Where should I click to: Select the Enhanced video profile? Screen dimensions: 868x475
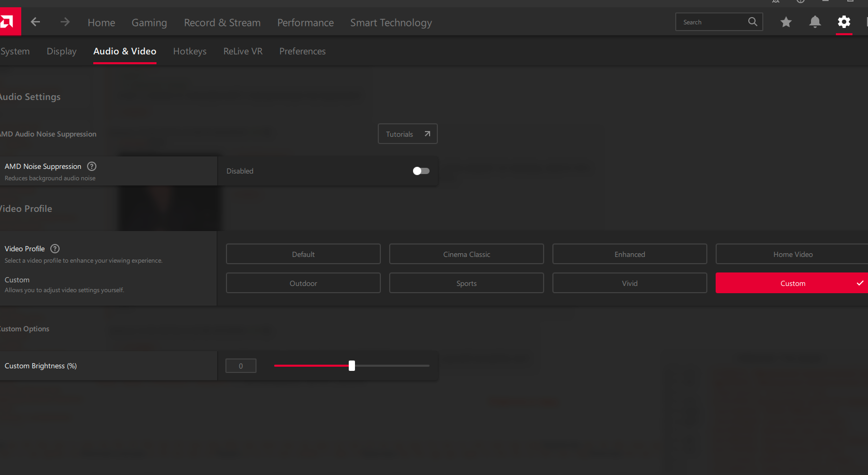[630, 254]
